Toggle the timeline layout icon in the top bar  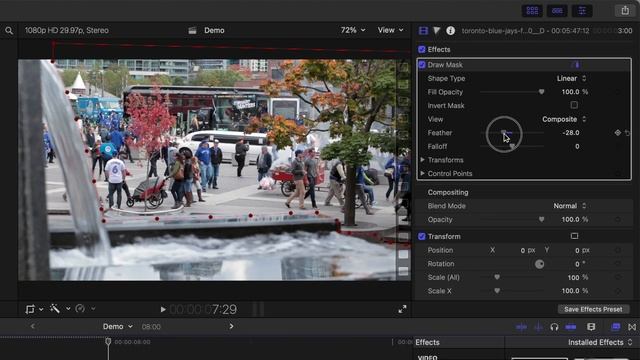557,11
